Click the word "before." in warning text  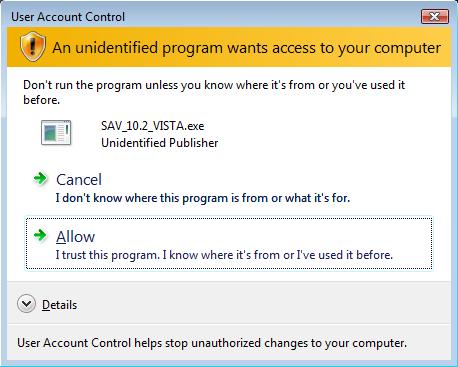click(41, 100)
